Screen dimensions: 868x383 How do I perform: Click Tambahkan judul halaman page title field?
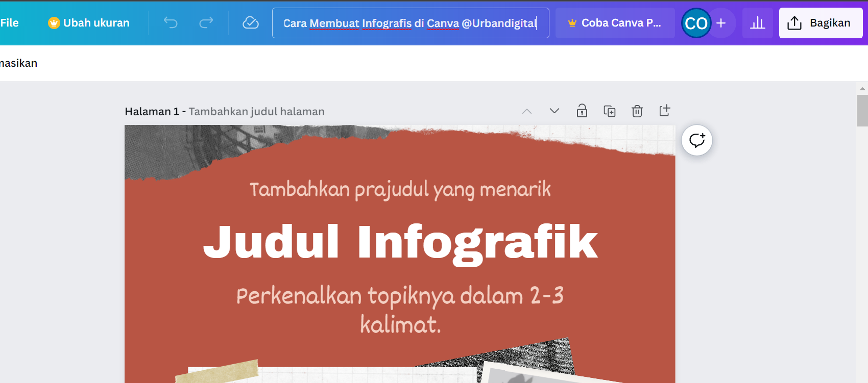256,112
